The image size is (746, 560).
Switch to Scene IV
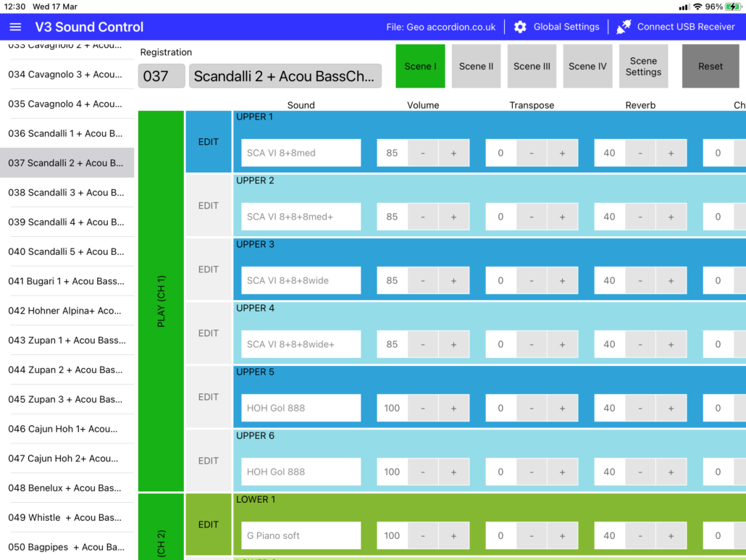[x=587, y=66]
